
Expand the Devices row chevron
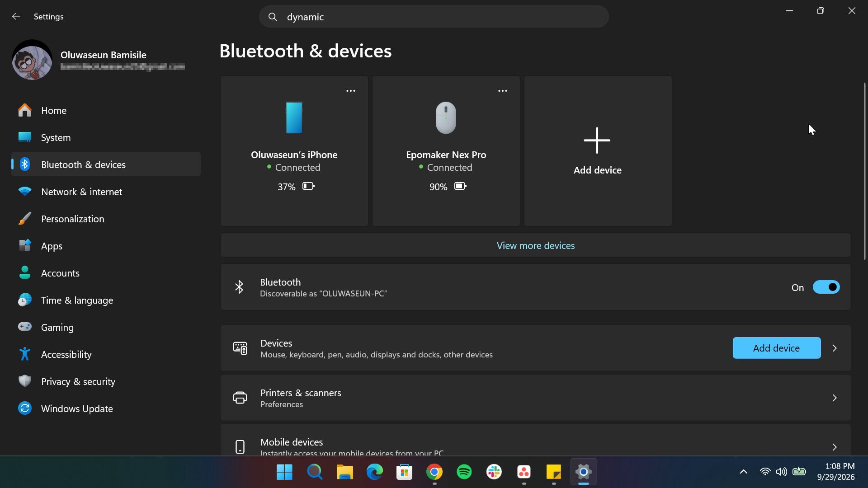click(x=835, y=348)
